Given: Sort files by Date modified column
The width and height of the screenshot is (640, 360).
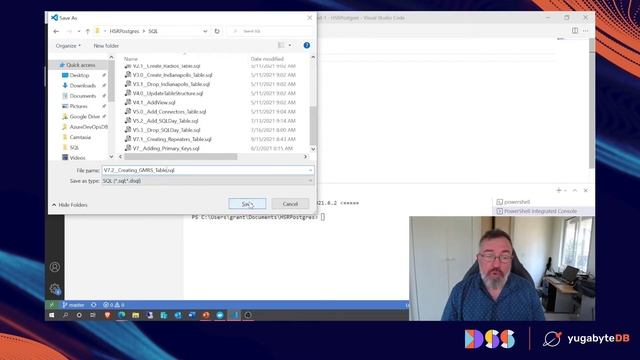Looking at the screenshot, I should pyautogui.click(x=267, y=59).
